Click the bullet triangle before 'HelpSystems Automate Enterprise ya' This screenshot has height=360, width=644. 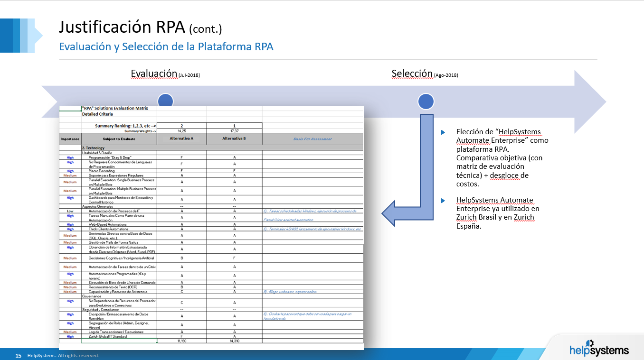pos(443,201)
